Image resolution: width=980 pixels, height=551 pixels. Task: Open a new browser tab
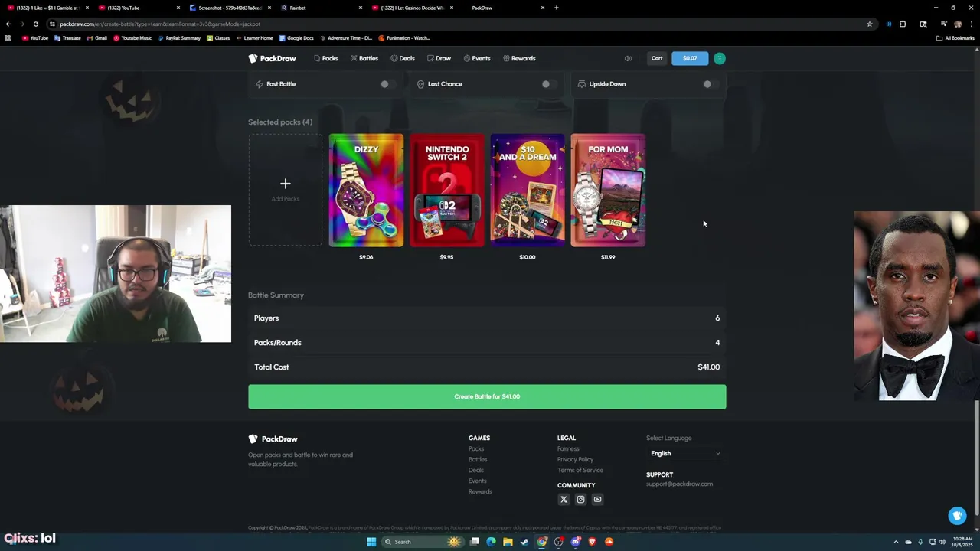click(557, 8)
